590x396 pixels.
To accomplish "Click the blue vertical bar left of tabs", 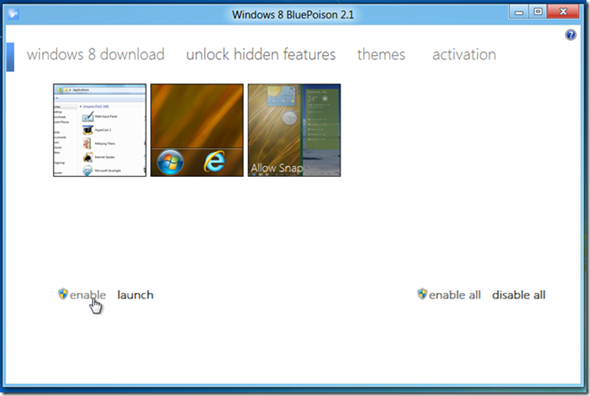I will click(11, 57).
